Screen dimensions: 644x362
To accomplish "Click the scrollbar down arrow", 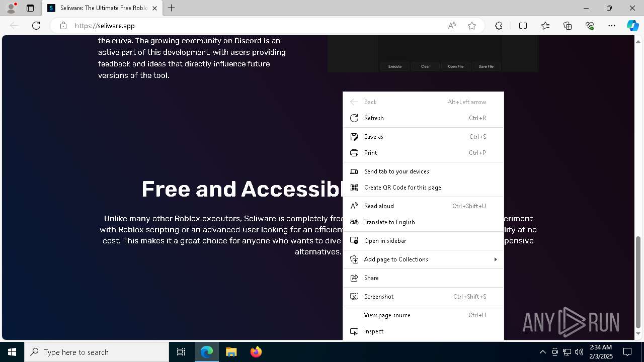I will (638, 333).
